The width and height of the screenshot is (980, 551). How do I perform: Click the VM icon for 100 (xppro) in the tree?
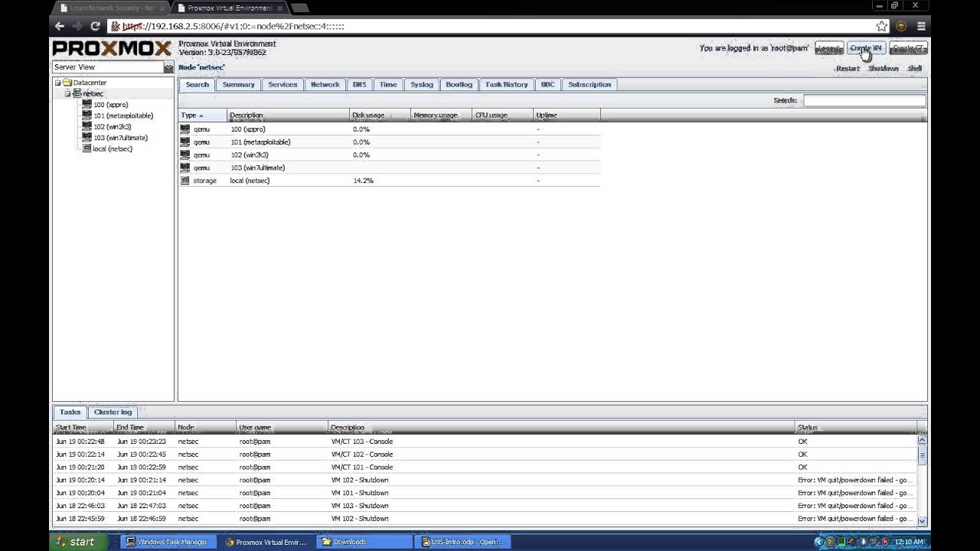pos(87,105)
